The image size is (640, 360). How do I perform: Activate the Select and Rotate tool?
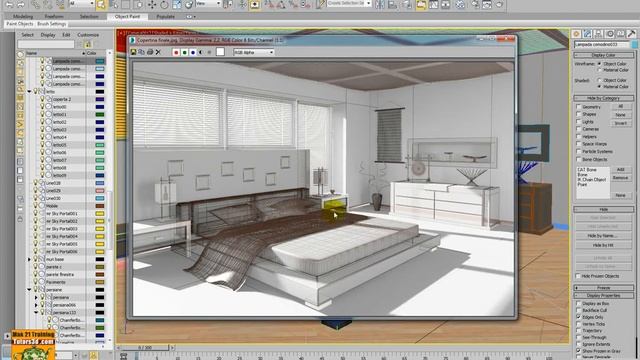pyautogui.click(x=164, y=4)
